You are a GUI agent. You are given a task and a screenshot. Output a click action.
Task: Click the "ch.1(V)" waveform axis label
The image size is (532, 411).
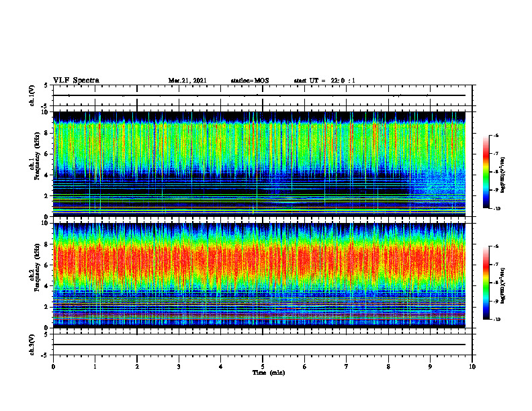[x=32, y=95]
